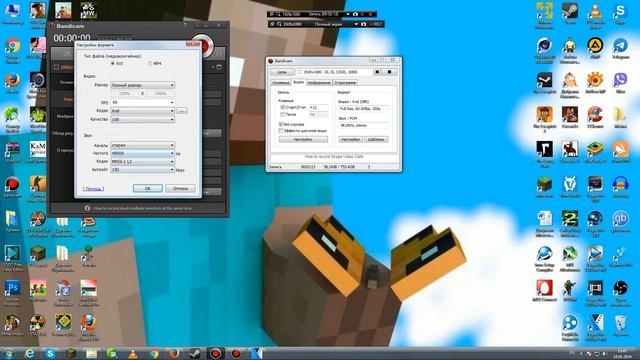Toggle the Pause hotkey checkbox
This screenshot has height=360, width=640.
coord(282,115)
